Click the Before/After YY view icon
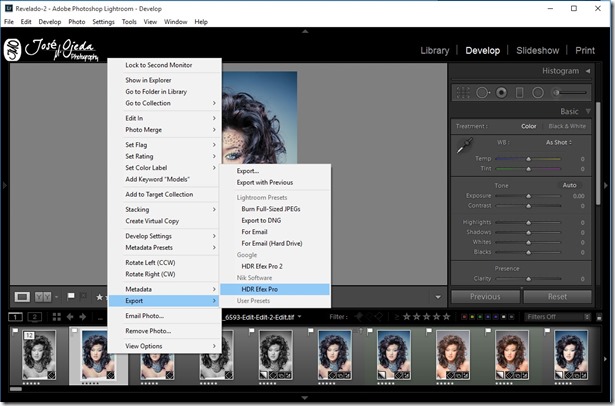Viewport: 615px width, 406px height. click(x=43, y=297)
